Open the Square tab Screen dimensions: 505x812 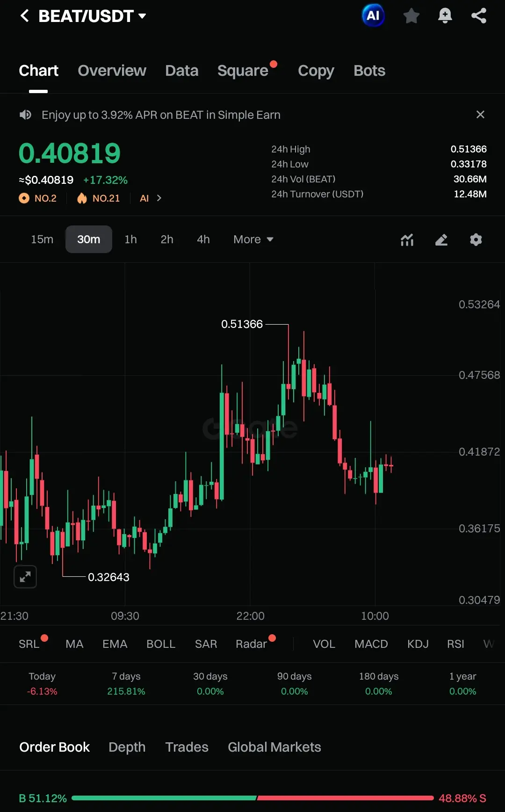click(x=243, y=71)
